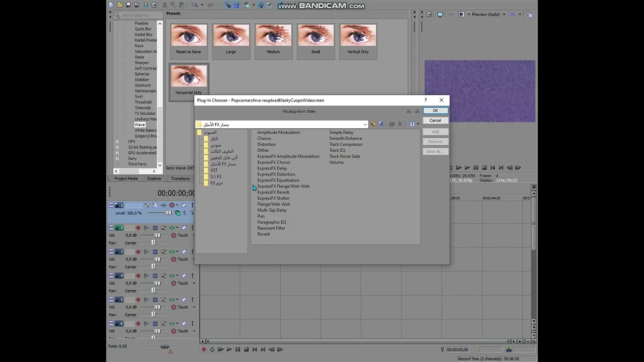Expand the GPU Accelerated node
This screenshot has height=362, width=644.
pos(117,153)
